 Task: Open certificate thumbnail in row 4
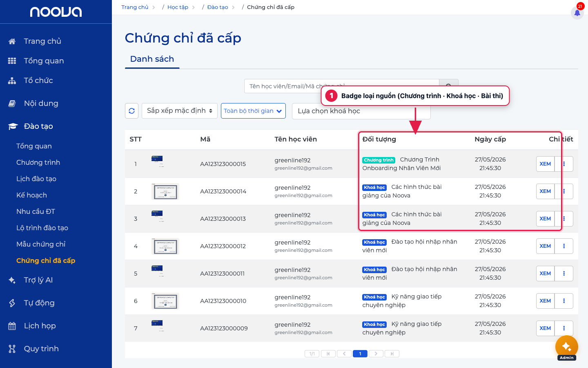point(165,246)
